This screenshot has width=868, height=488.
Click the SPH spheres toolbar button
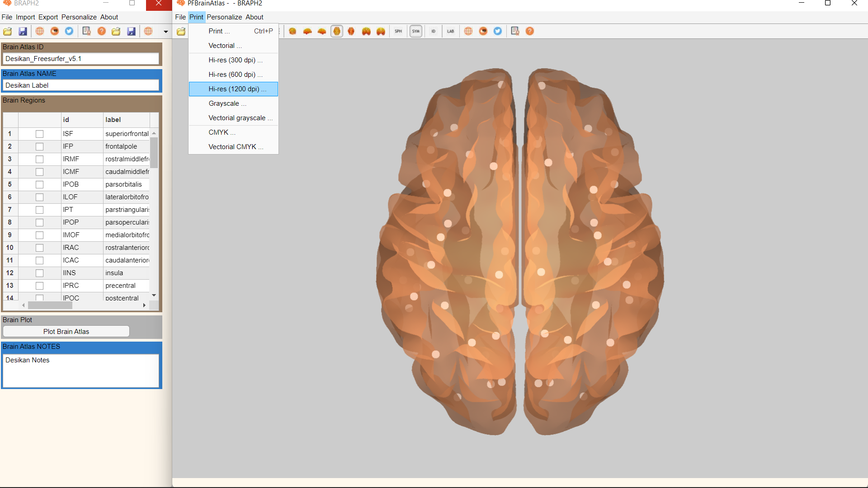(398, 31)
